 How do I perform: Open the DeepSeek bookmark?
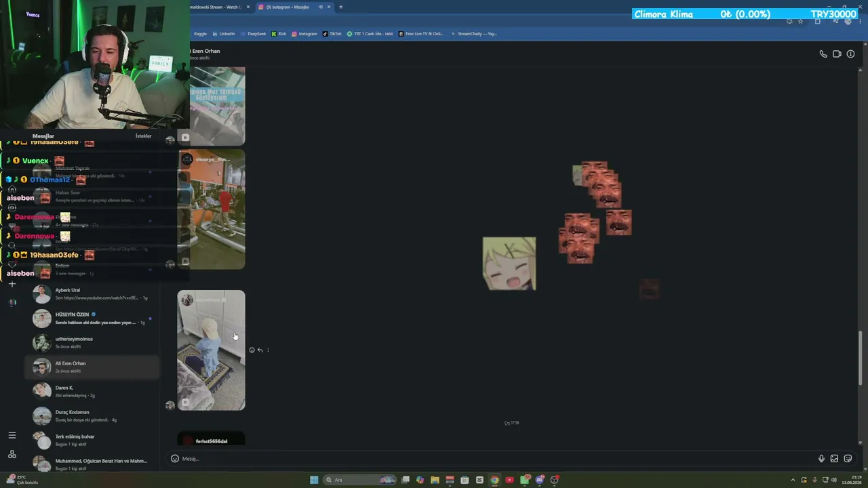tap(253, 34)
